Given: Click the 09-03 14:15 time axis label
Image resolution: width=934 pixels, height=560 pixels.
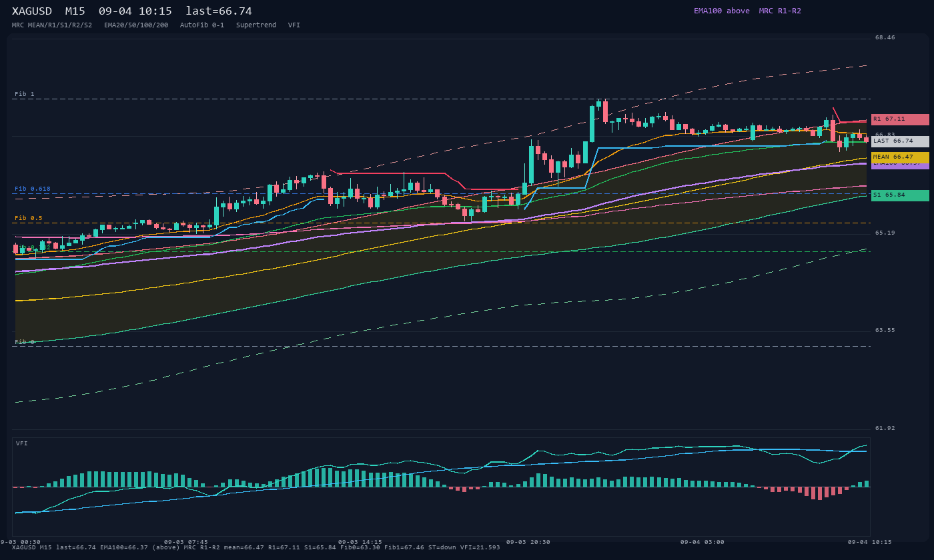Looking at the screenshot, I should 360,542.
